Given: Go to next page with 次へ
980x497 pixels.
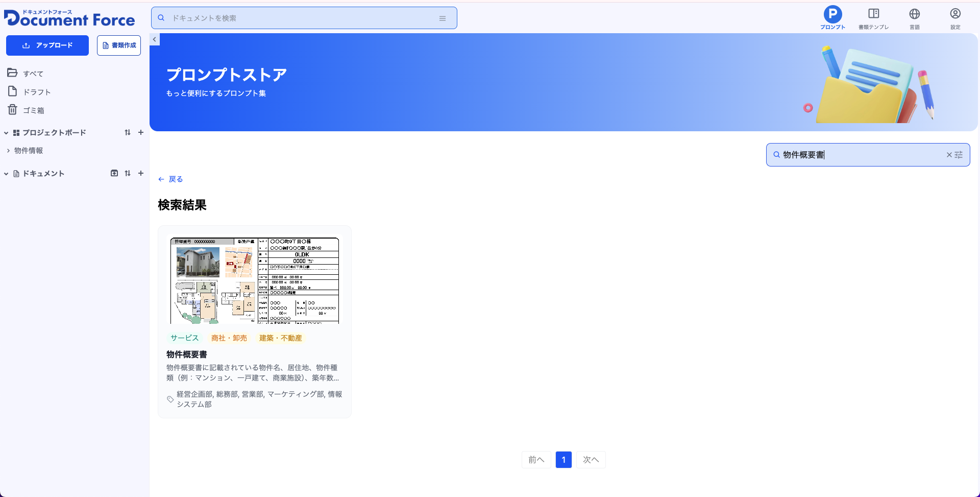Looking at the screenshot, I should tap(591, 460).
